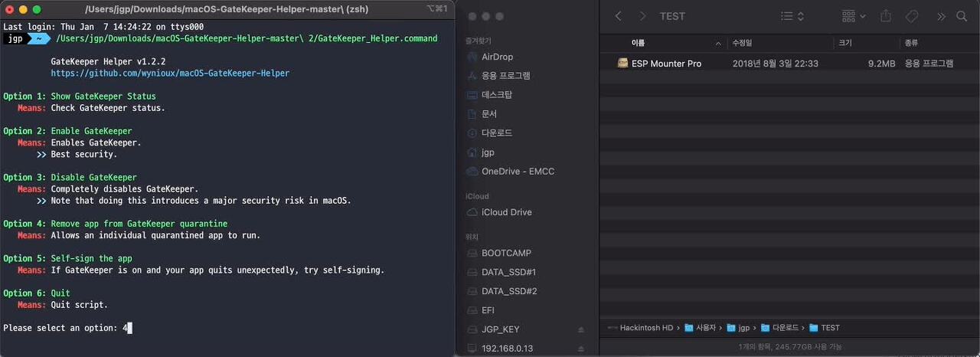Click the TEST window title in Finder
Image resolution: width=980 pixels, height=357 pixels.
coord(672,16)
